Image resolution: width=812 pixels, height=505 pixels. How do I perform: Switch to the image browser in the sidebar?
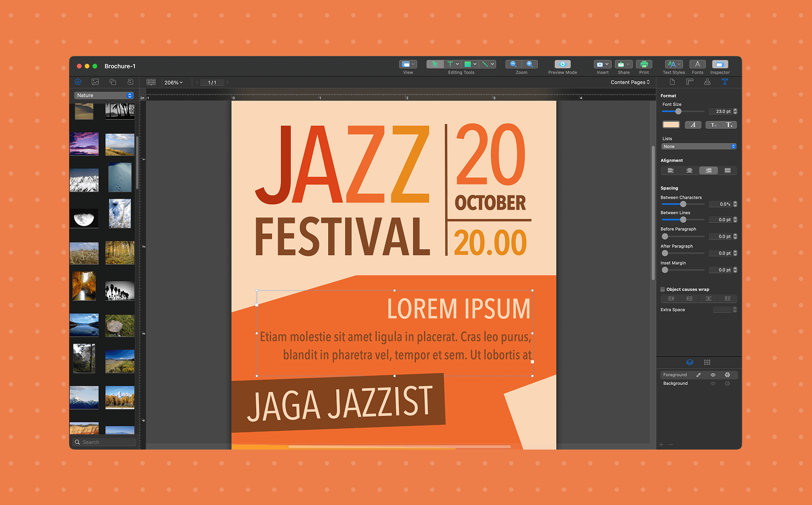(95, 82)
